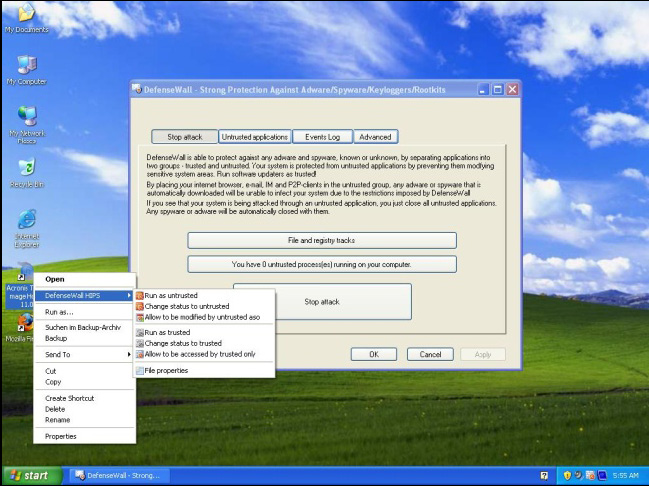Click the gray swirl tray icon
Viewport: 649px width, 486px height.
click(579, 476)
